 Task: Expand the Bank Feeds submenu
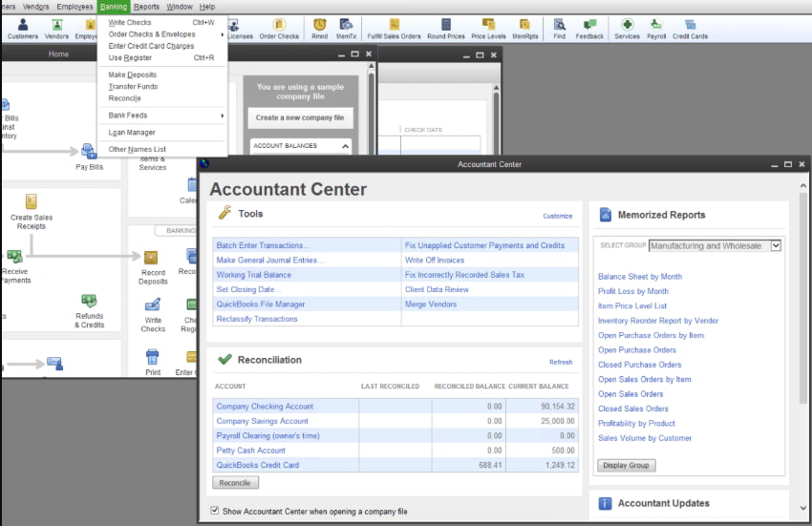click(x=162, y=116)
